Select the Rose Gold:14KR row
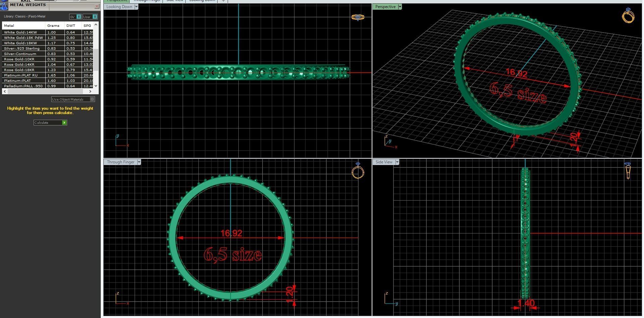The image size is (644, 318). pos(48,64)
